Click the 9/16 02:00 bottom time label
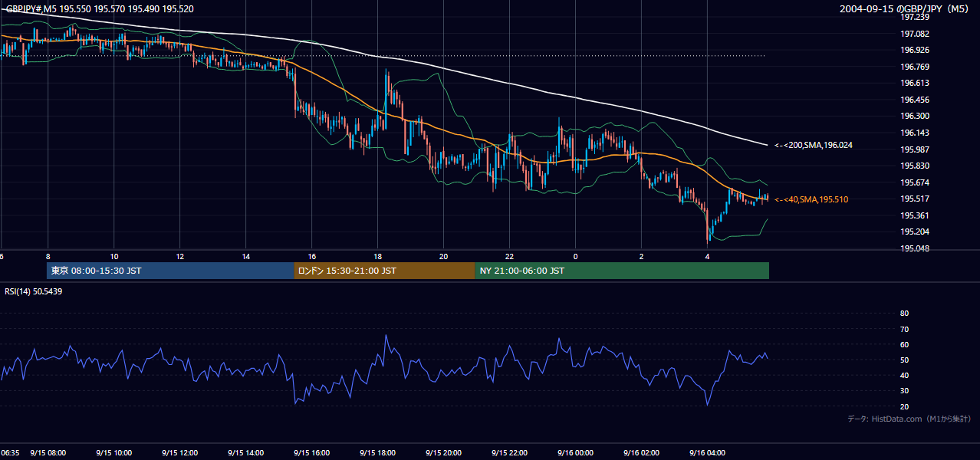The image size is (980, 460). (641, 452)
